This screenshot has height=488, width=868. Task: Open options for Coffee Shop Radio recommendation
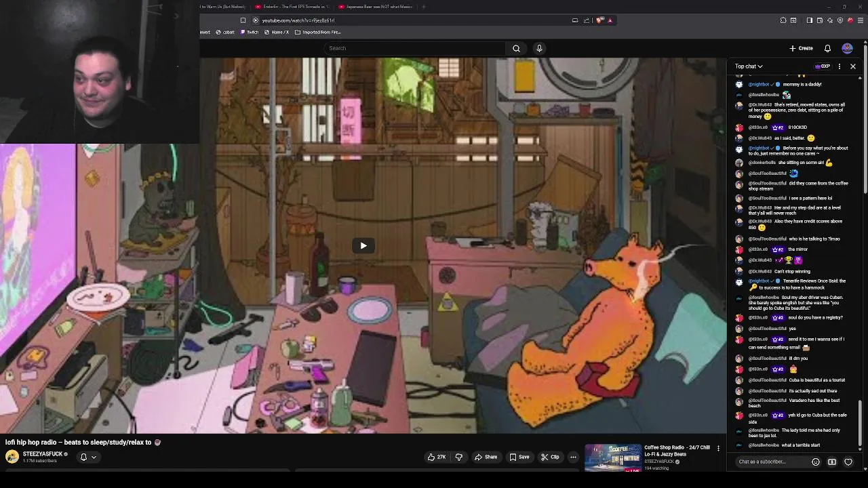718,448
